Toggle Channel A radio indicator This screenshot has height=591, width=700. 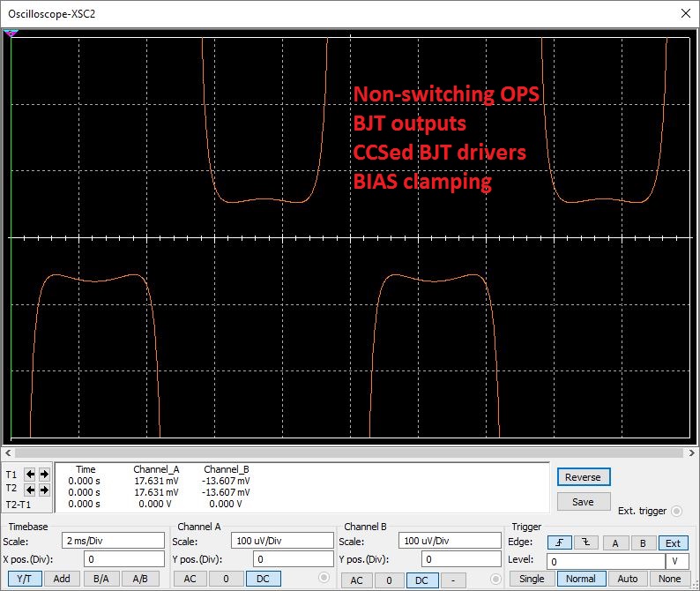324,578
